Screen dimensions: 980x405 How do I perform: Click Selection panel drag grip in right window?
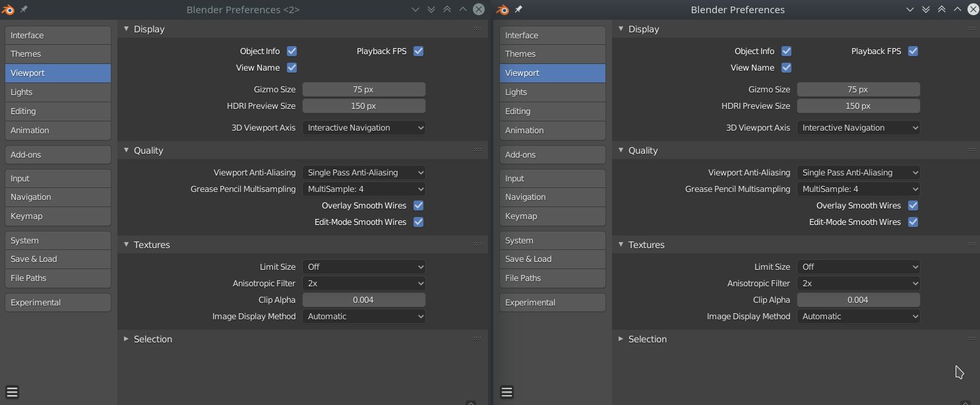972,339
